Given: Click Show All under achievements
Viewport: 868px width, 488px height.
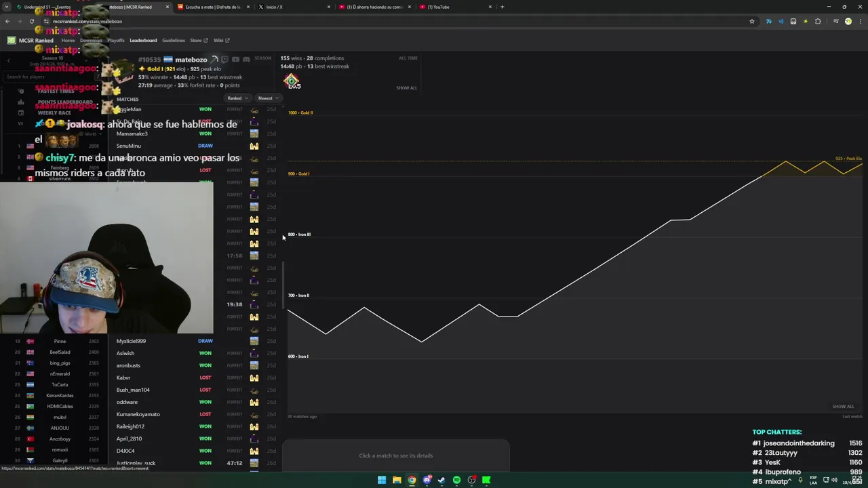Looking at the screenshot, I should (x=407, y=87).
